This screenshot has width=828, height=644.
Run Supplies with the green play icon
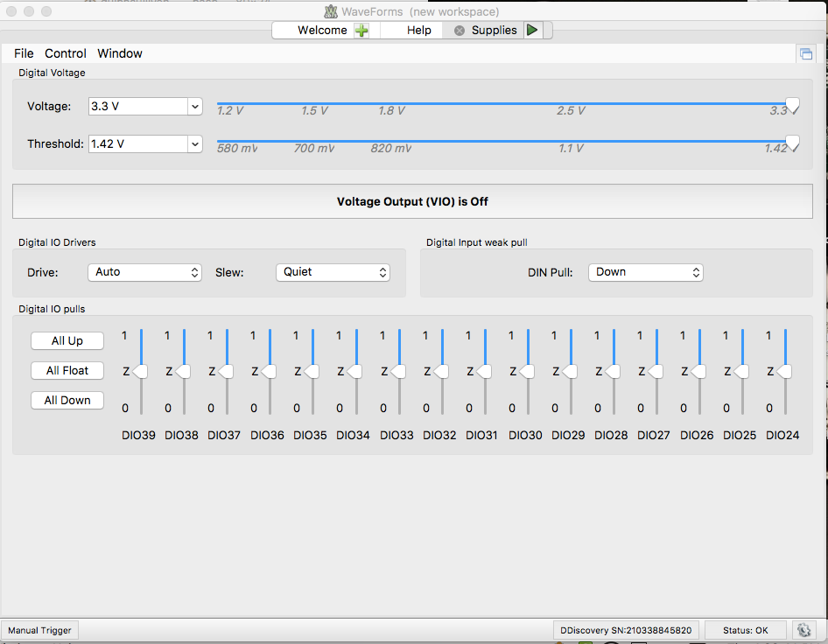coord(532,30)
